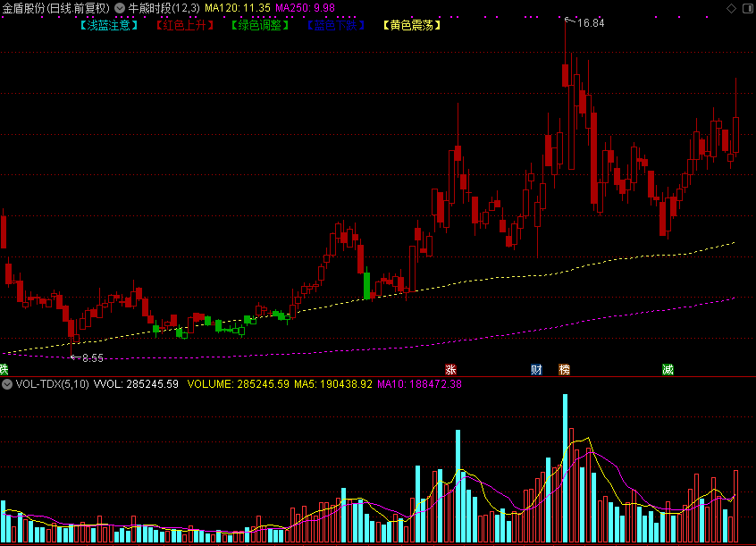756x546 pixels.
Task: Click the orange 榜 event marker
Action: tap(564, 369)
